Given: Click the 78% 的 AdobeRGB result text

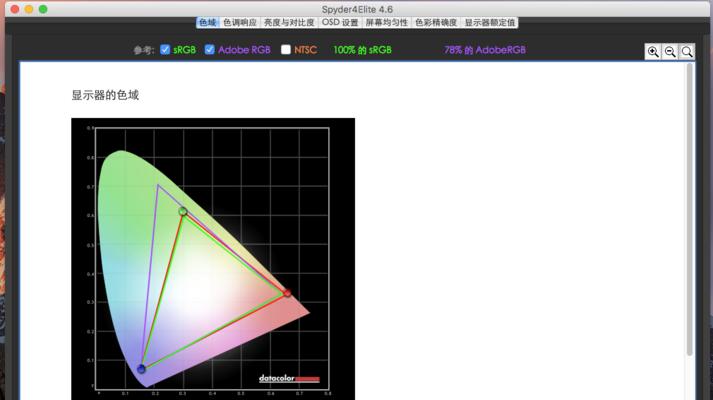Looking at the screenshot, I should 485,50.
